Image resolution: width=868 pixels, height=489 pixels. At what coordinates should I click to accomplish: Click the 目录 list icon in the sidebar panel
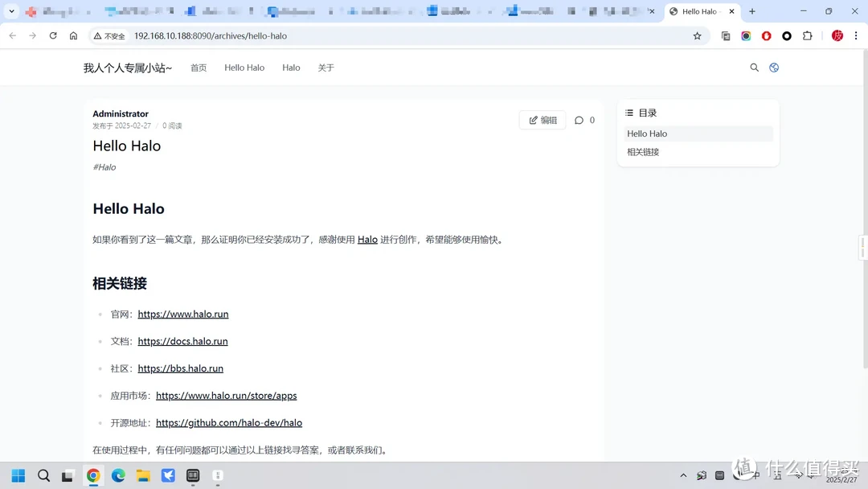pos(629,113)
